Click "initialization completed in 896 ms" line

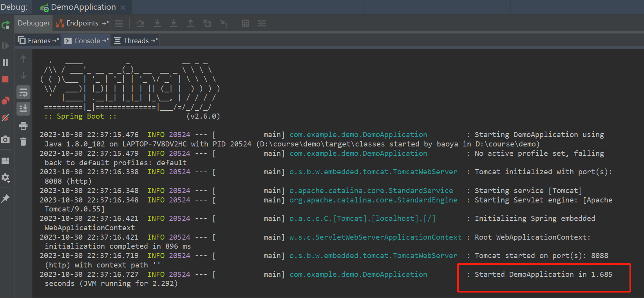pyautogui.click(x=118, y=246)
